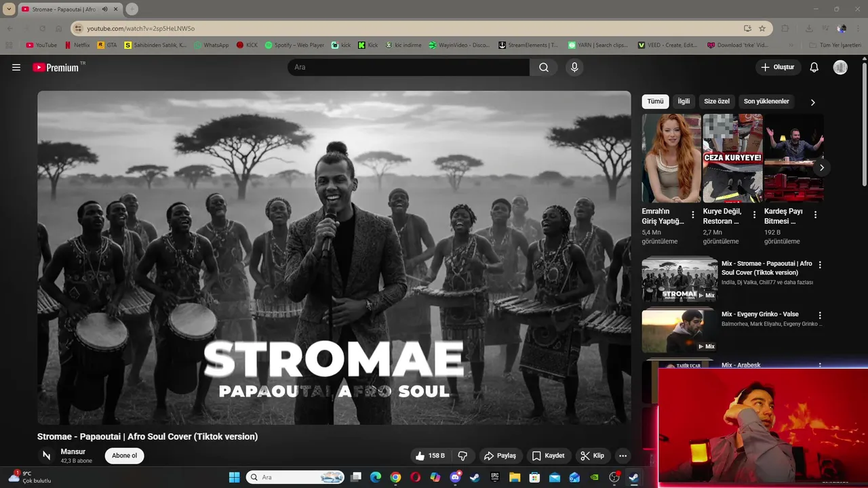Open the account avatar menu
Viewport: 868px width, 488px height.
point(840,67)
